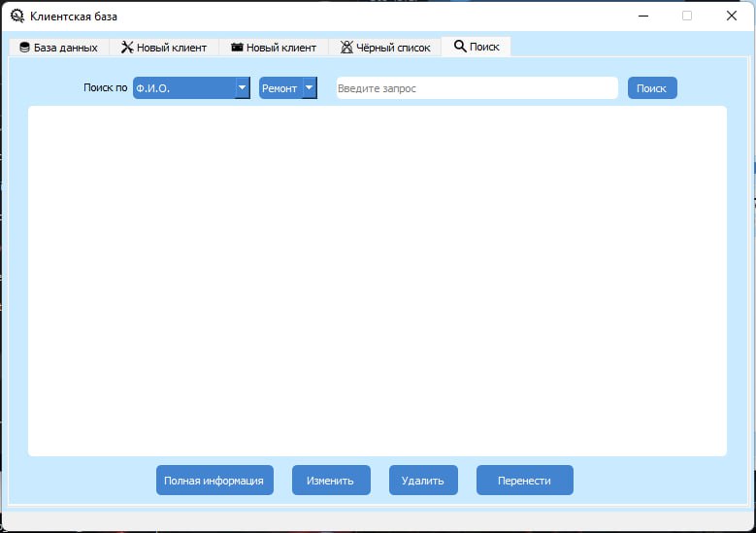Viewport: 756px width, 533px height.
Task: Switch to Новый клиент tab with wrench icon
Action: click(x=164, y=48)
